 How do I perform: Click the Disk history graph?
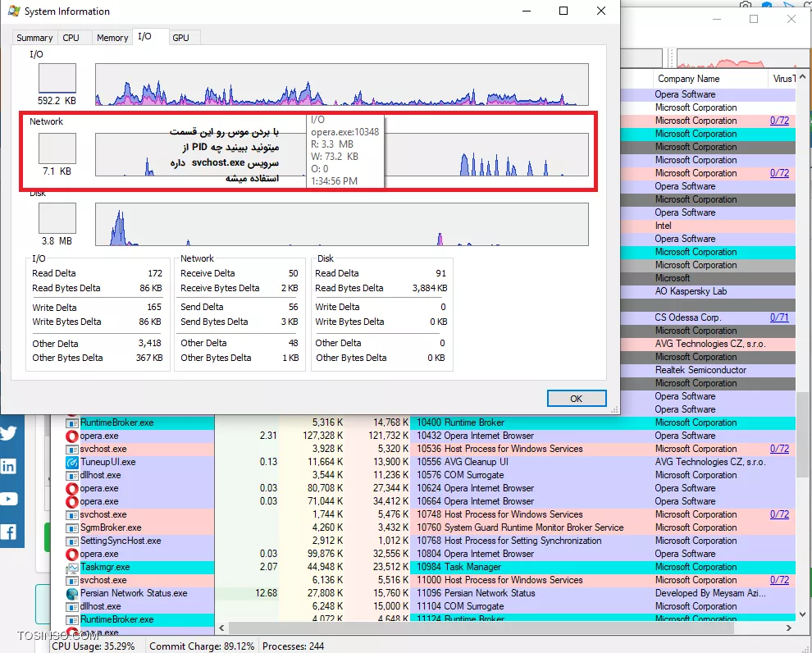coord(342,224)
